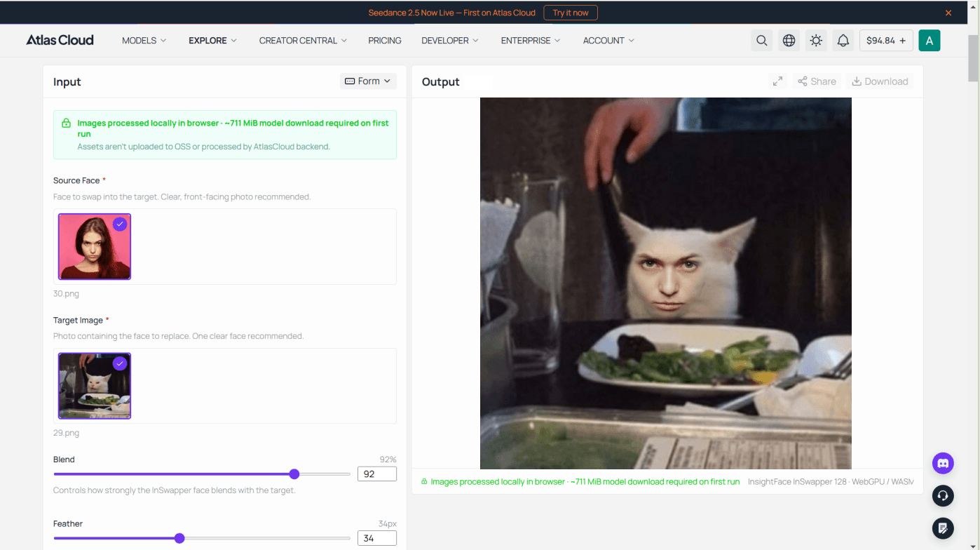Click the output face-swapped cat image

coord(666,283)
